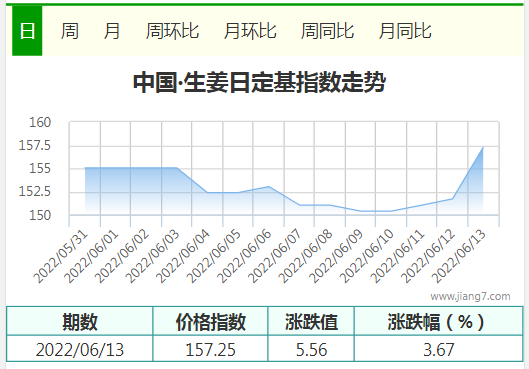This screenshot has height=369, width=529.
Task: Click the percent change value 3.67
Action: click(x=439, y=349)
